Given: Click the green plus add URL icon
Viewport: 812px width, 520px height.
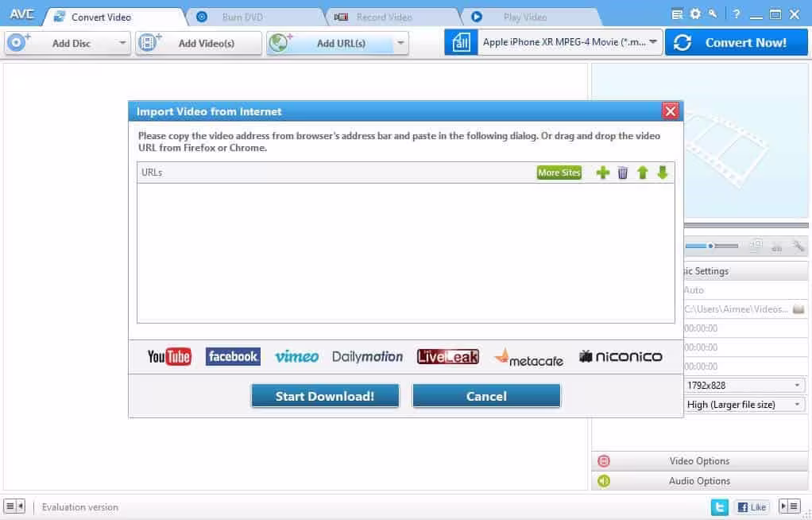Looking at the screenshot, I should (602, 173).
